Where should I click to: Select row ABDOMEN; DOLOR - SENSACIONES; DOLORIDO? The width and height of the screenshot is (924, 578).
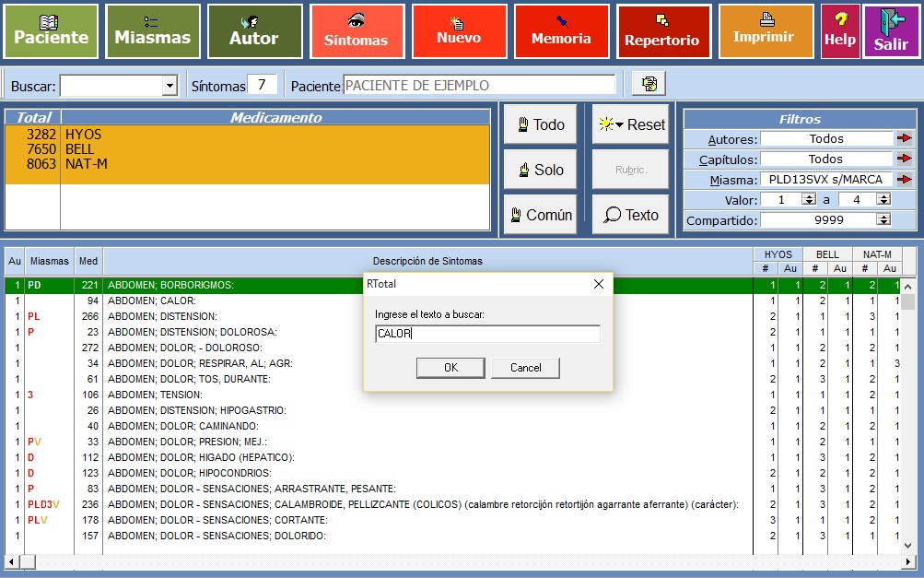click(x=452, y=536)
